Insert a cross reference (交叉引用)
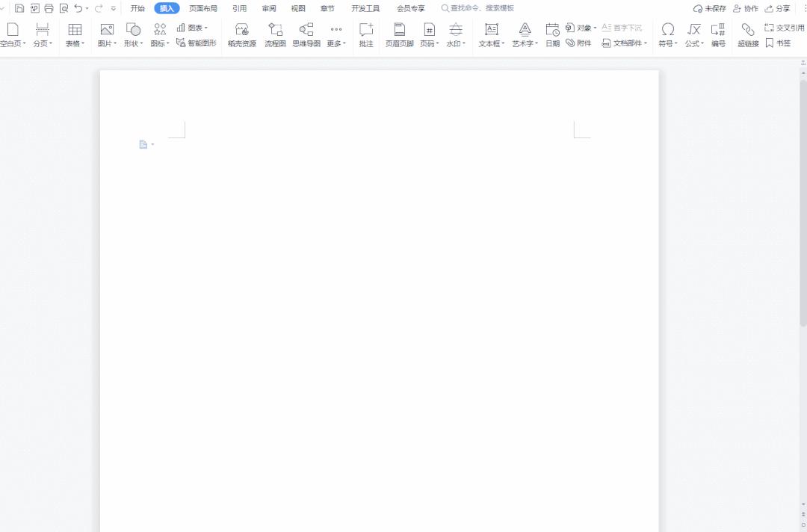This screenshot has width=807, height=532. click(785, 28)
